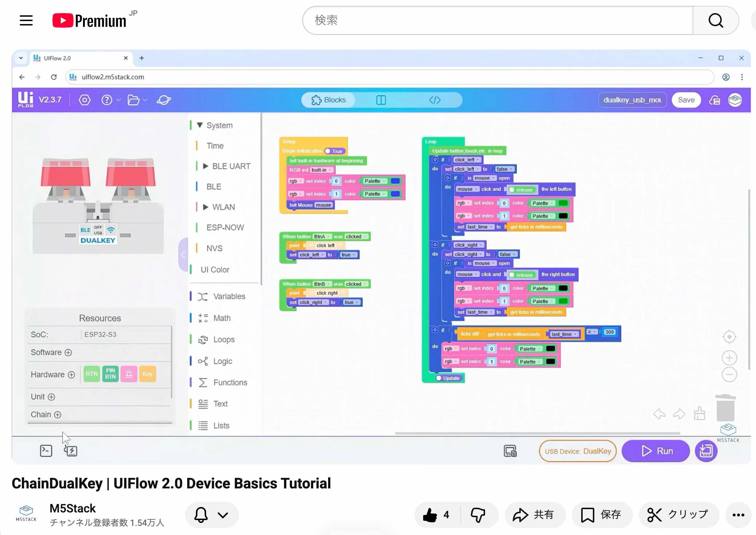Toggle the Begin initialization True switch

coord(334,151)
